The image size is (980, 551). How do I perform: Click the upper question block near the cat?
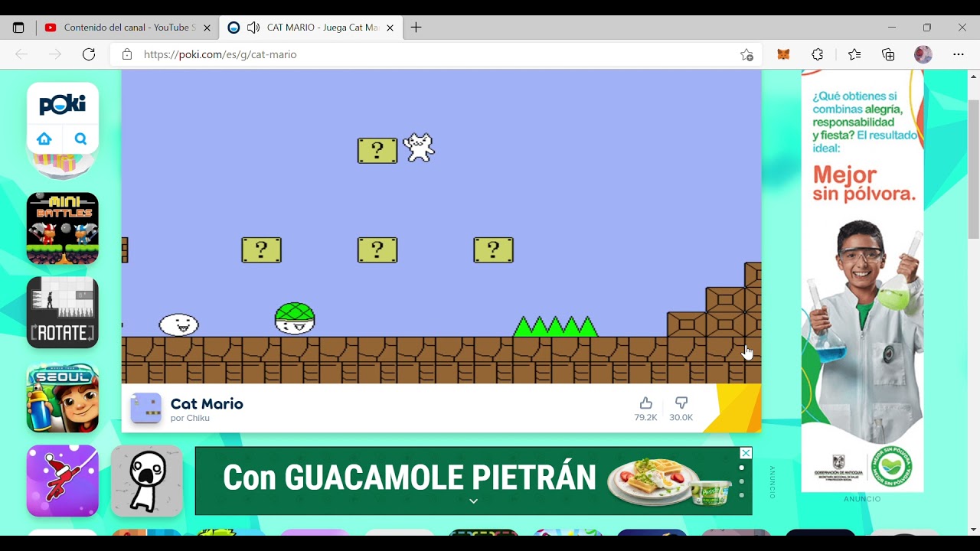[377, 151]
